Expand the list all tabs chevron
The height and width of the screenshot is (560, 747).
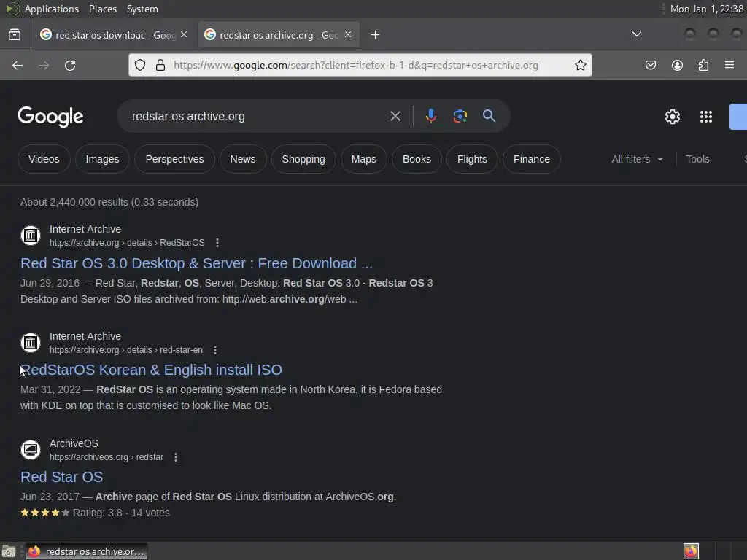[x=636, y=34]
